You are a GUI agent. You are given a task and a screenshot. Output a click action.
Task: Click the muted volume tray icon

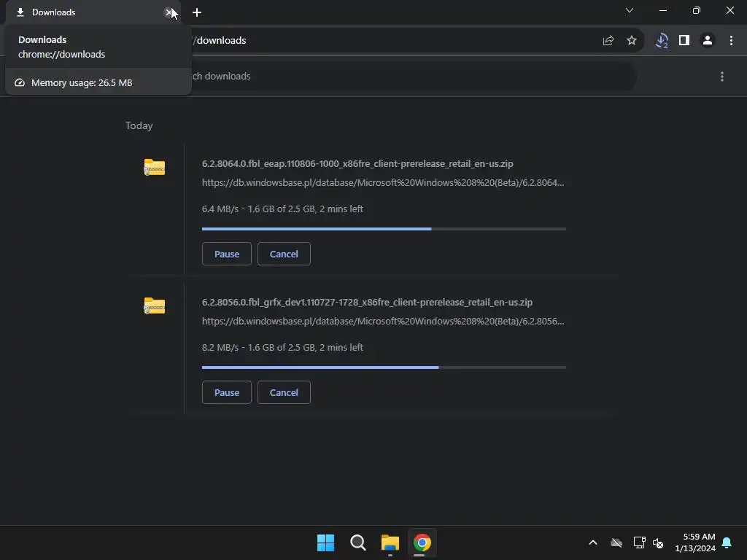[658, 542]
